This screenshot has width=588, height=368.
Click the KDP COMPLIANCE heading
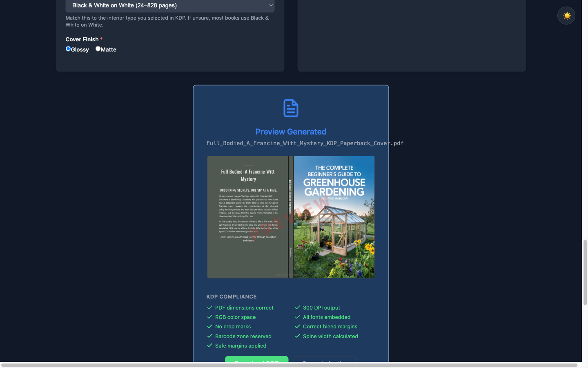(232, 296)
